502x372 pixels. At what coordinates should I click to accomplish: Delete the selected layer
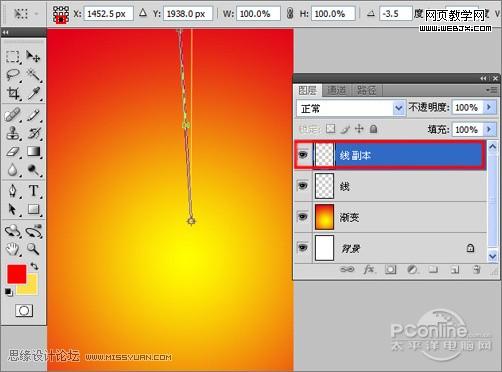click(477, 269)
